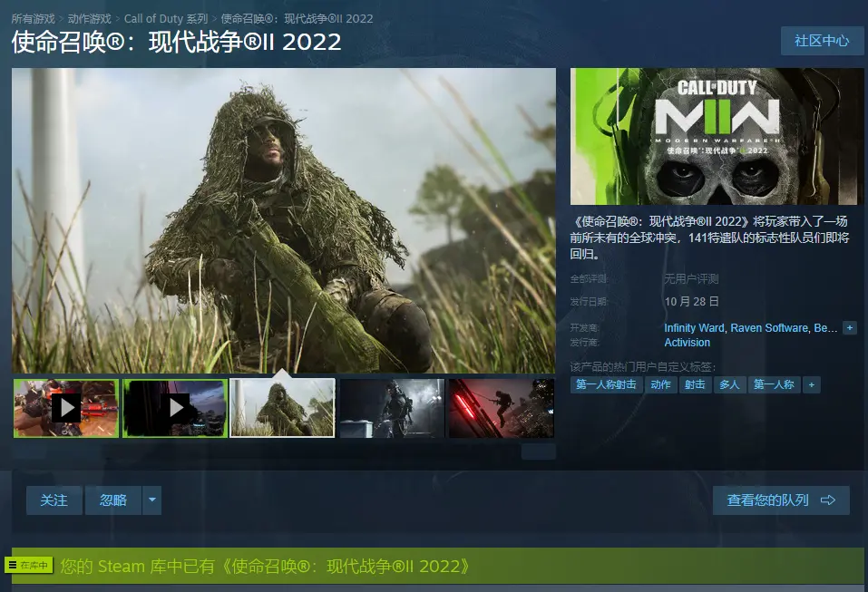
Task: Click 使命召唤®: 现代战争®II 2022 breadcrumb
Action: [297, 19]
